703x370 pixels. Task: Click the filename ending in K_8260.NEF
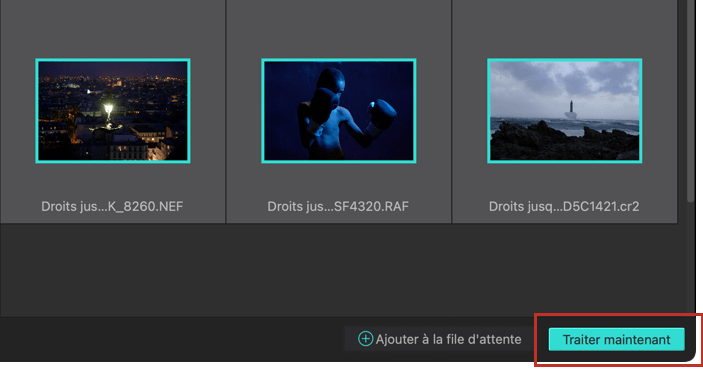coord(112,206)
